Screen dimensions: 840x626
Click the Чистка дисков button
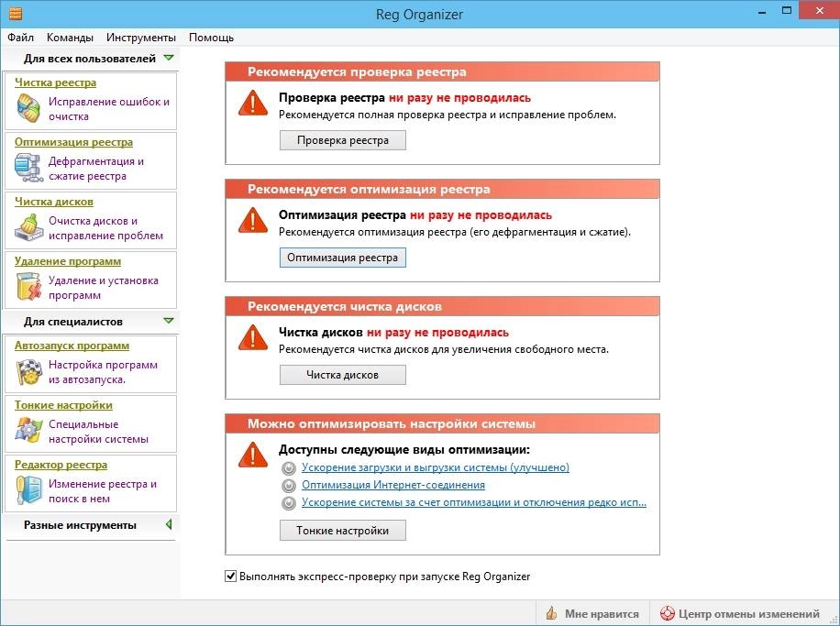pyautogui.click(x=343, y=375)
